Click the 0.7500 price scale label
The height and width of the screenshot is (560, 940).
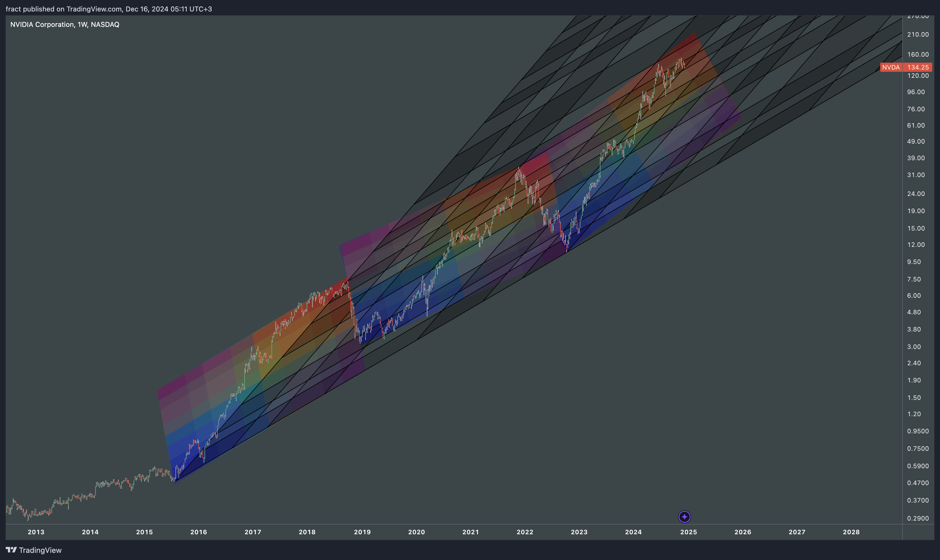918,449
